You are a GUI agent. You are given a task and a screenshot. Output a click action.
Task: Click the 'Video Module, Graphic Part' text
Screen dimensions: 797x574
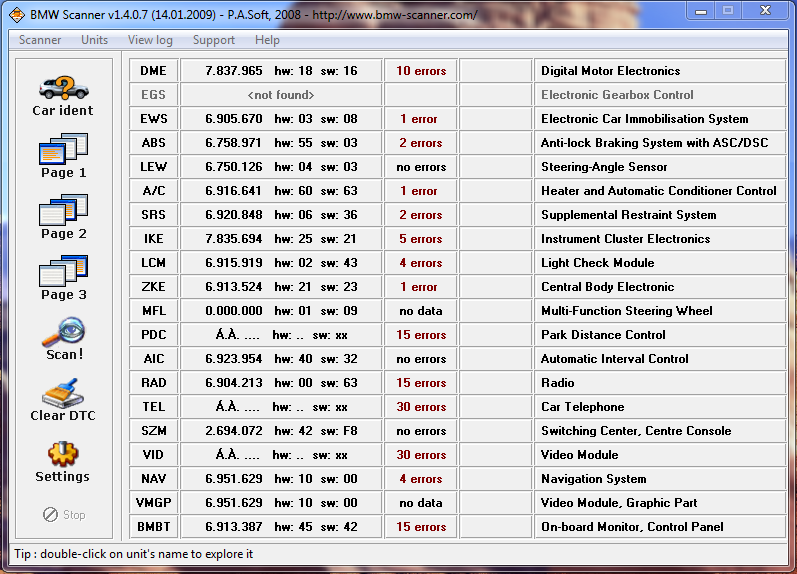tap(619, 503)
